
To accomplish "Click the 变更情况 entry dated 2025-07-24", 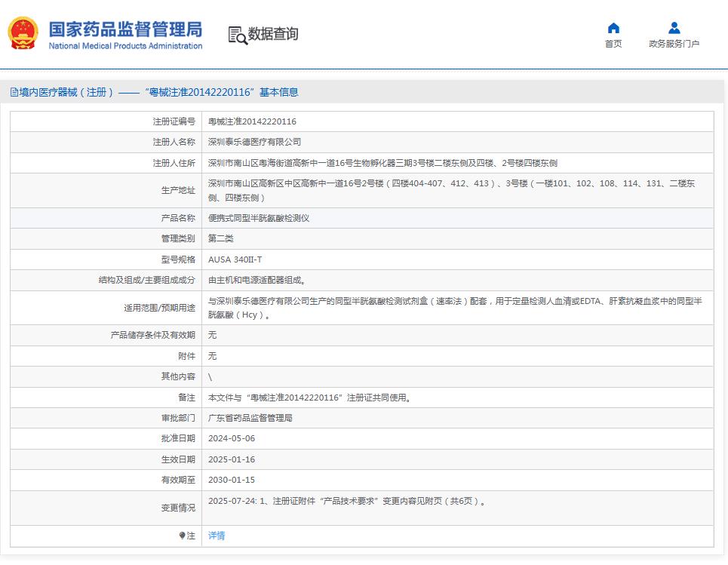I will pyautogui.click(x=347, y=501).
